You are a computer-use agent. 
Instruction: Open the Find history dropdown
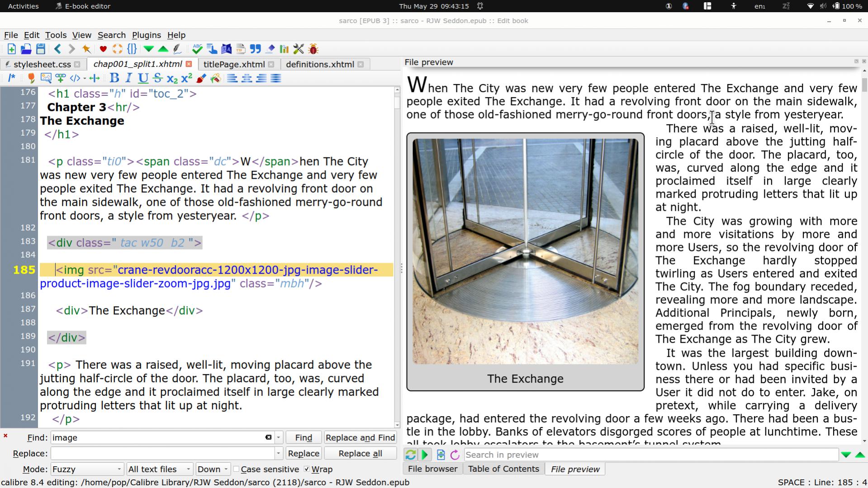click(279, 438)
